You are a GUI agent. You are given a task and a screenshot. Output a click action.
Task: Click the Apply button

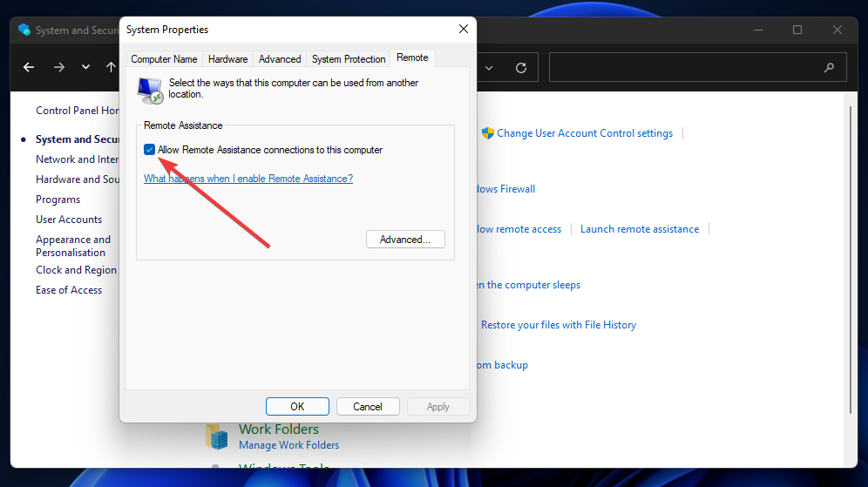tap(437, 406)
